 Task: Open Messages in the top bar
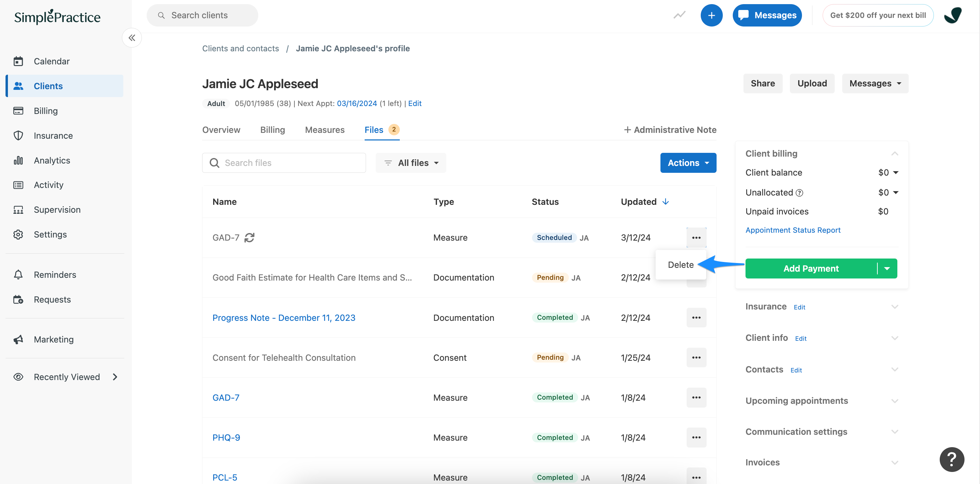point(767,15)
